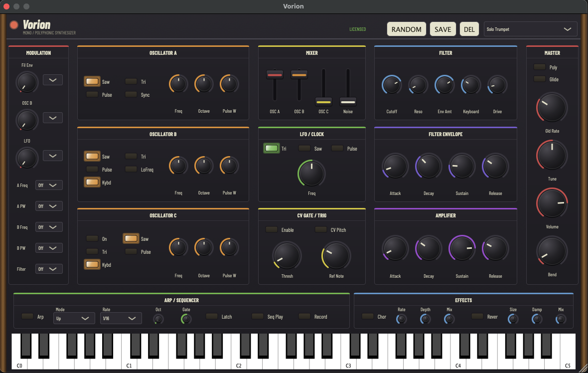Enable the Rever reverb effect

pos(477,316)
